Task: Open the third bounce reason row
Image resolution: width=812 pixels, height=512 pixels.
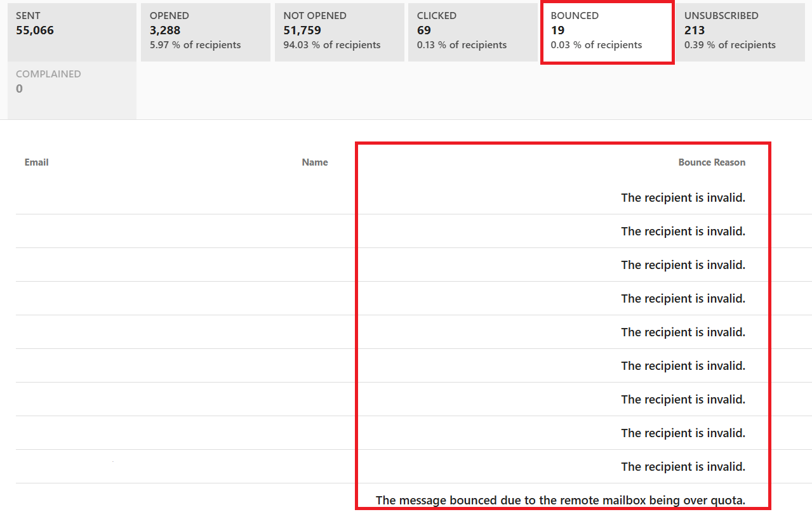Action: click(x=683, y=265)
